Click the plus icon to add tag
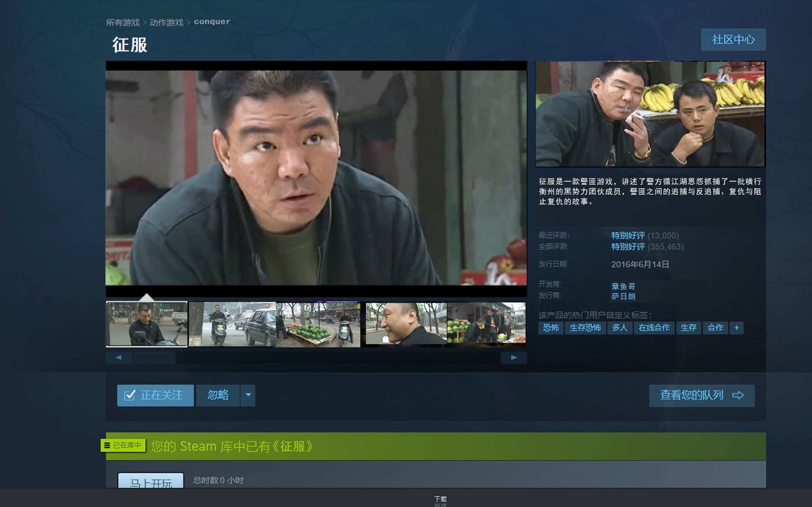 pos(736,328)
